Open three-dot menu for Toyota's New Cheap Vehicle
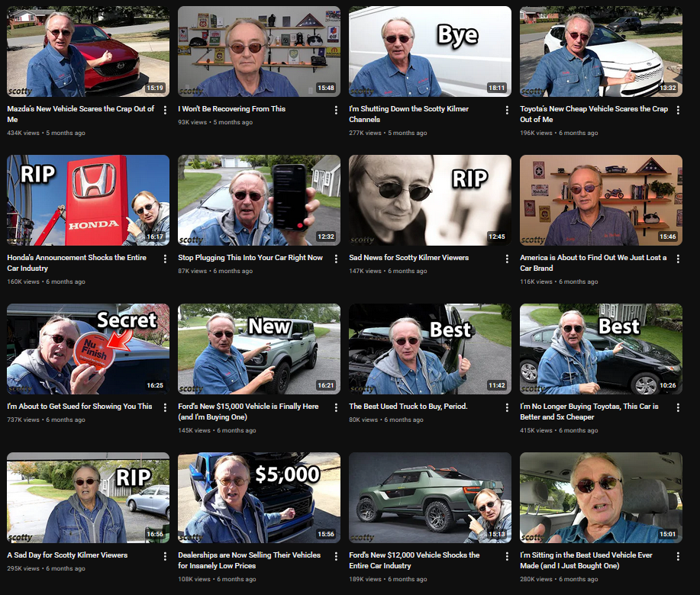Viewport: 700px width, 595px height. tap(678, 110)
